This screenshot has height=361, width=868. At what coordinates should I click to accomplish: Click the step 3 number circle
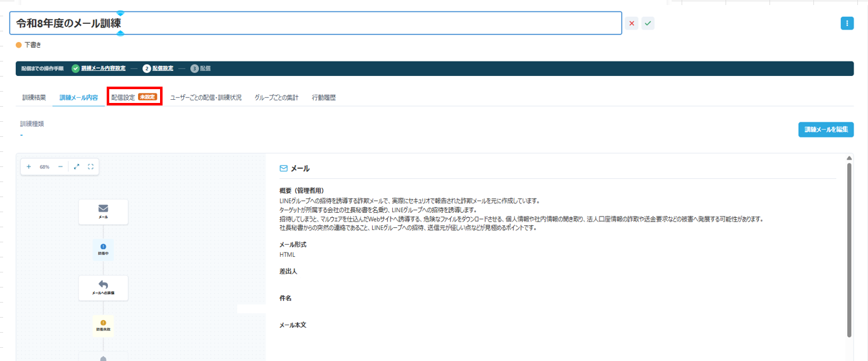pyautogui.click(x=195, y=68)
